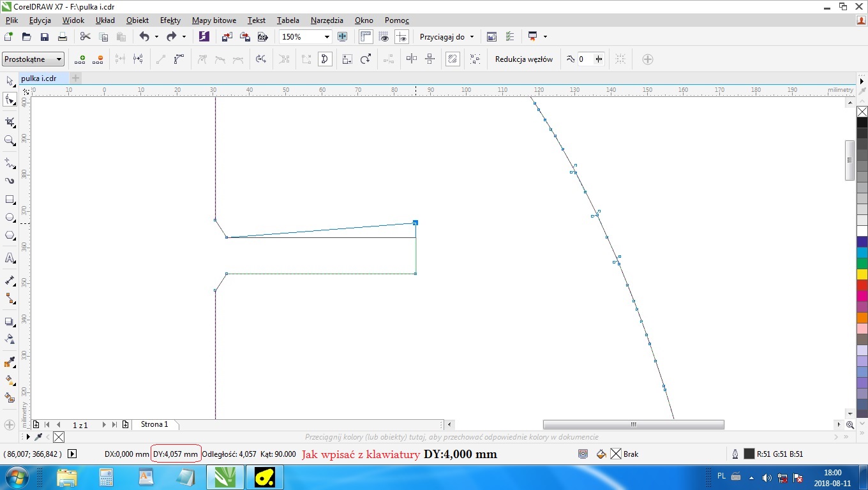
Task: Select the Artistic Media tool
Action: [10, 181]
